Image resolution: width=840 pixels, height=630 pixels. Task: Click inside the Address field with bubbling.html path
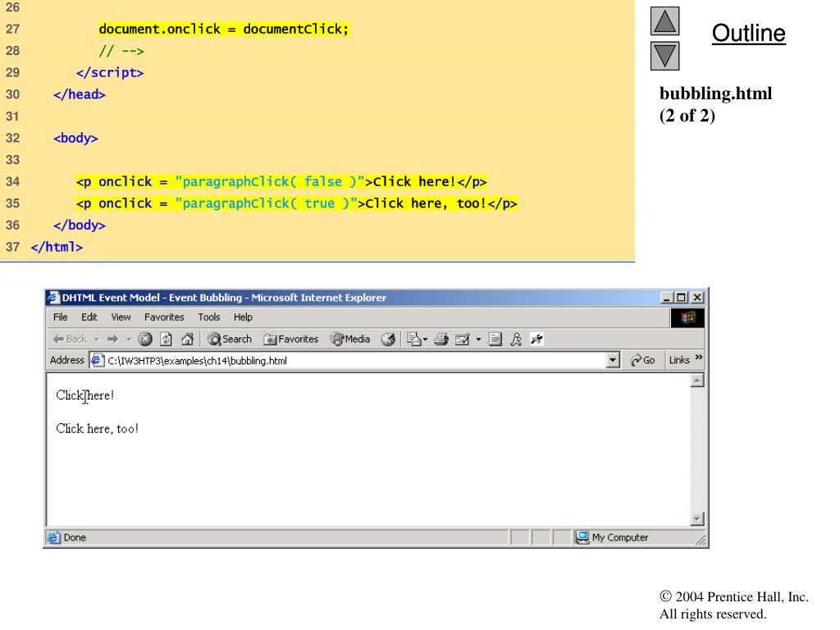pos(356,361)
